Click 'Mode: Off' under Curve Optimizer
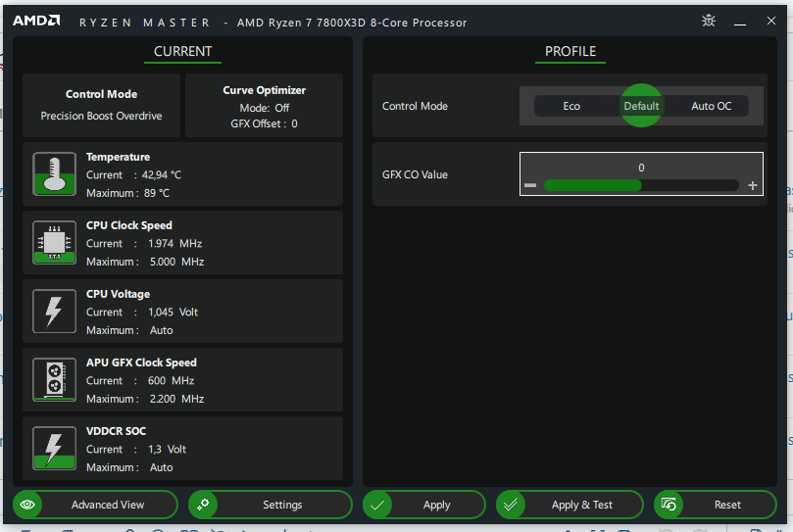 [x=264, y=108]
